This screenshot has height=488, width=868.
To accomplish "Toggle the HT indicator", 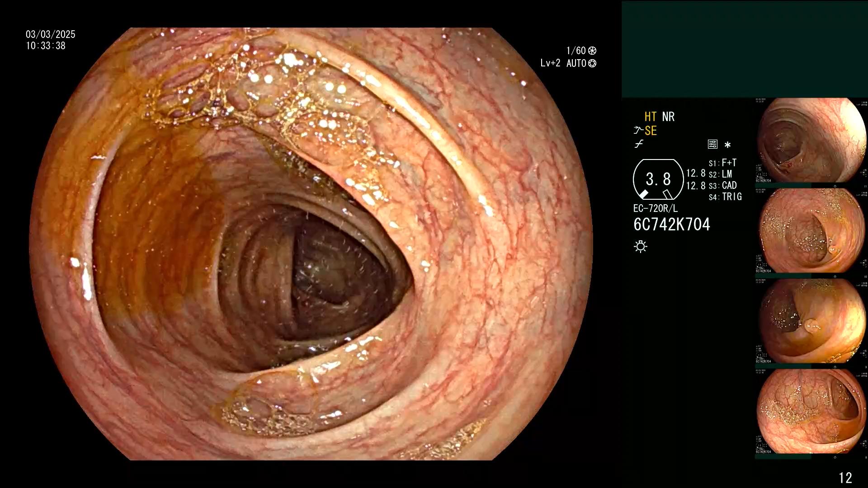I will click(651, 117).
